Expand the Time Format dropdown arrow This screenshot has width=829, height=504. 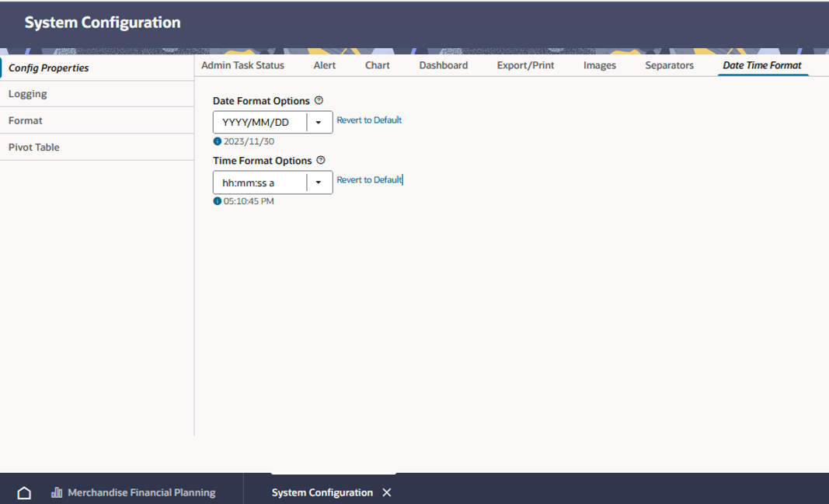(x=319, y=182)
